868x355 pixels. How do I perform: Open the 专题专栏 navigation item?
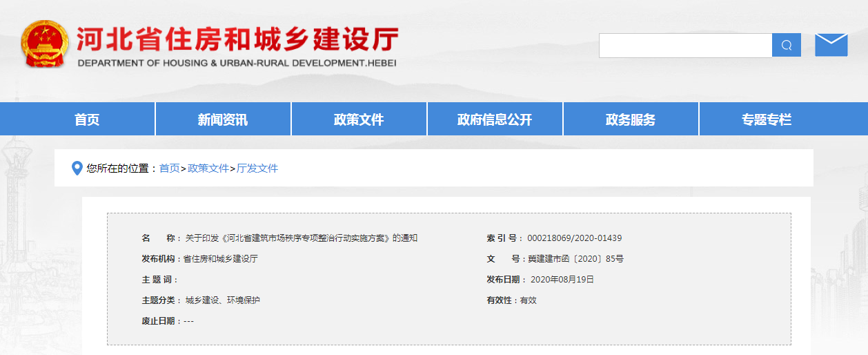point(767,119)
